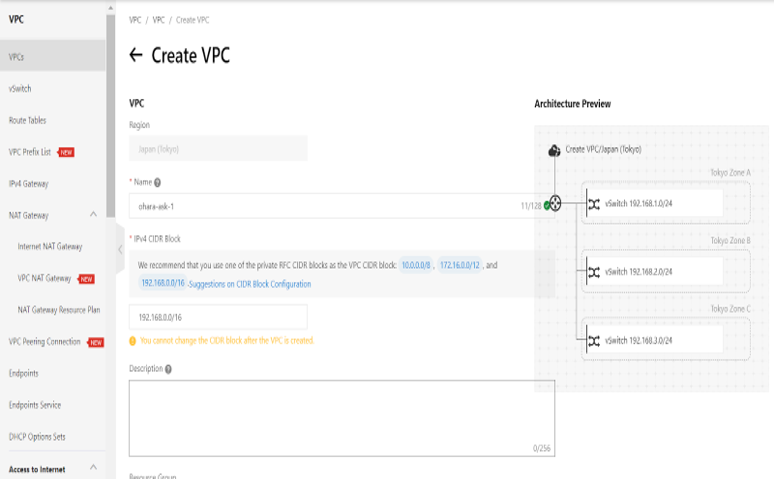Choose the 172.16.0.0/12 CIDR block suggestion
Viewport: 774px width, 479px height.
[x=460, y=265]
